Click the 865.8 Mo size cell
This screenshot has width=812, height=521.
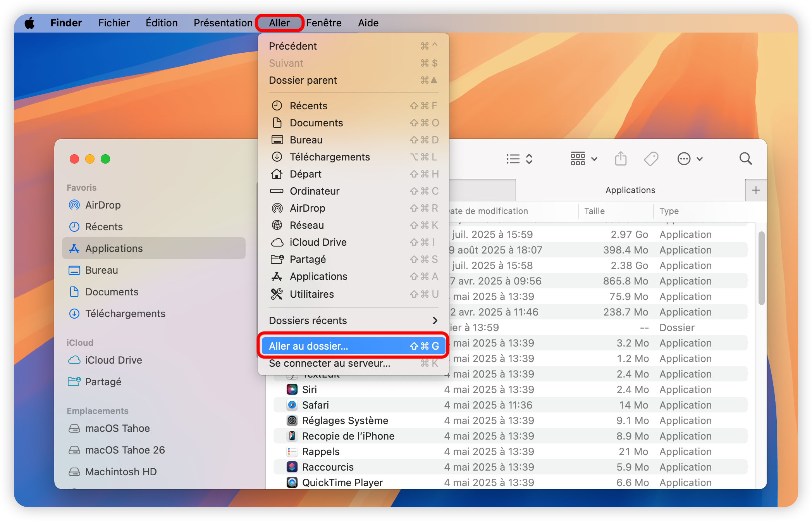(x=625, y=281)
